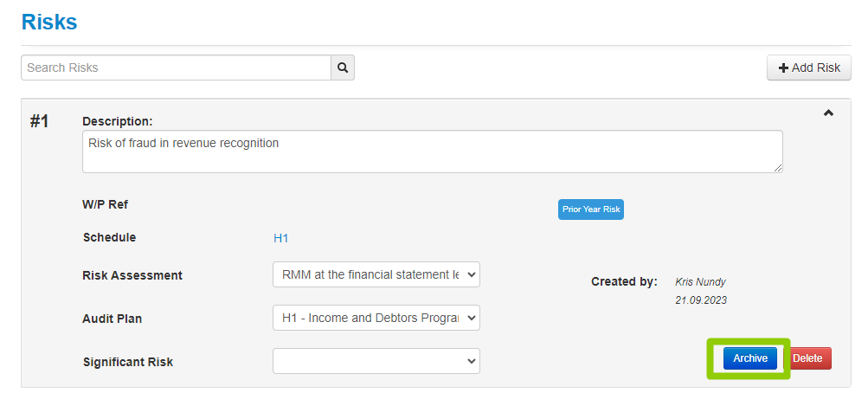Click inside the Description text area

coord(433,151)
